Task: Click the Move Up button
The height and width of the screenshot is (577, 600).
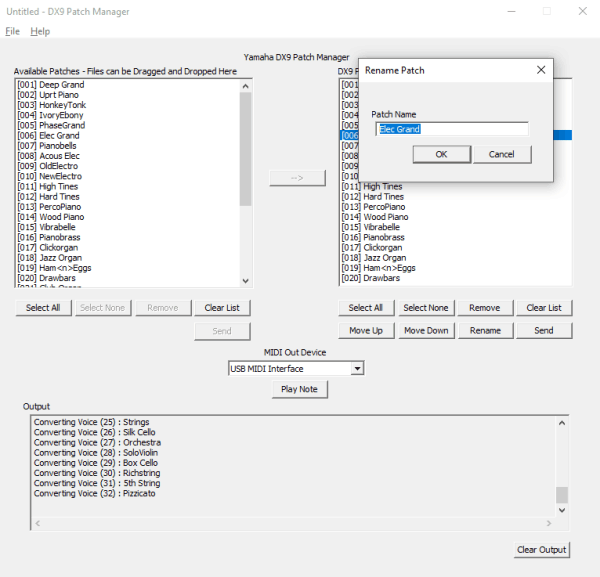Action: click(366, 330)
